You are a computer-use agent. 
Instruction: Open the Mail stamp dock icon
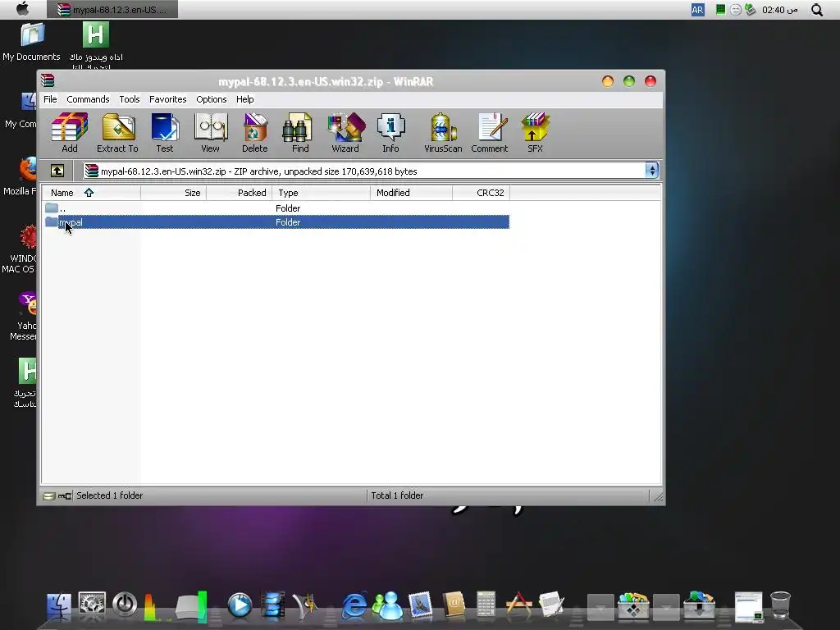point(421,605)
